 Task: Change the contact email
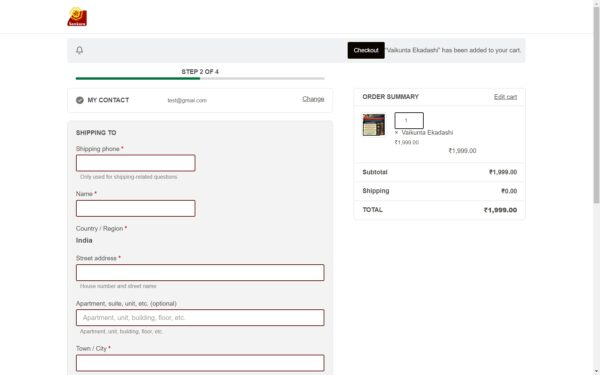[313, 99]
